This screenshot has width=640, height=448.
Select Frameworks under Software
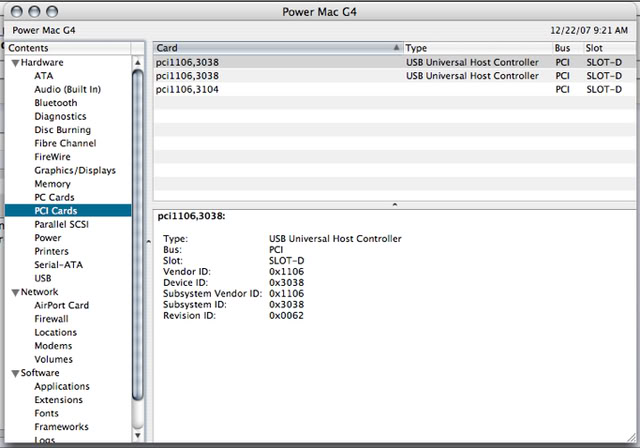point(61,426)
